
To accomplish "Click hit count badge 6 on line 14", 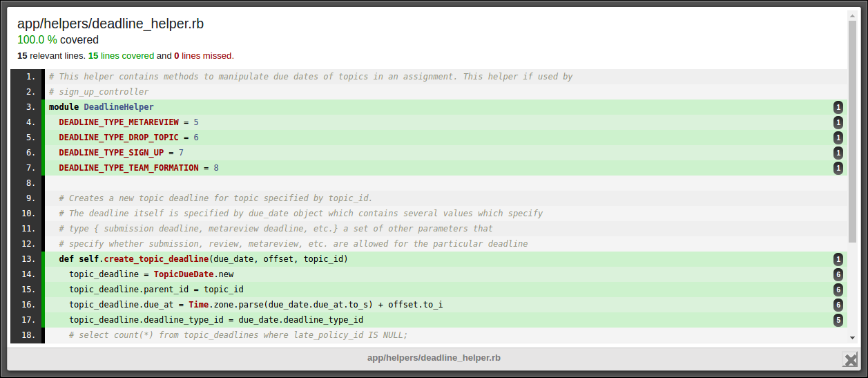I will 838,274.
